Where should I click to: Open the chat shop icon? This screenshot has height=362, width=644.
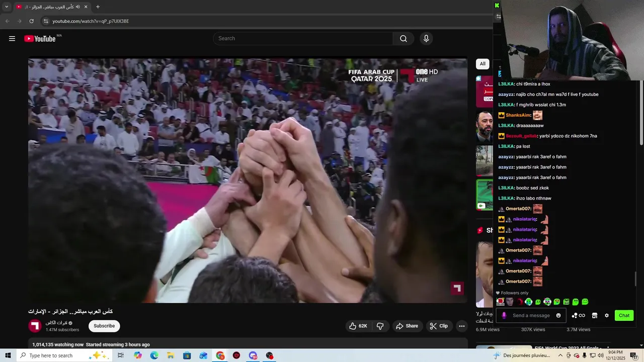[595, 315]
